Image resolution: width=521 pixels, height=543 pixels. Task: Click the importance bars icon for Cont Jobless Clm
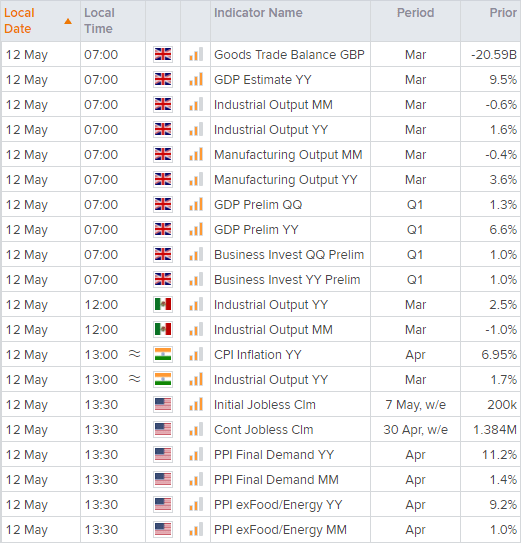(x=196, y=429)
